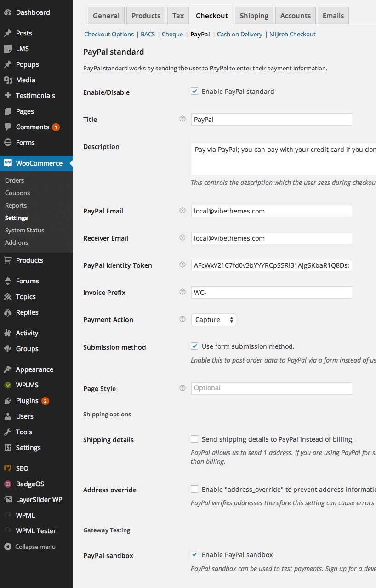Click the Title input field
The image size is (376, 588).
pos(272,120)
